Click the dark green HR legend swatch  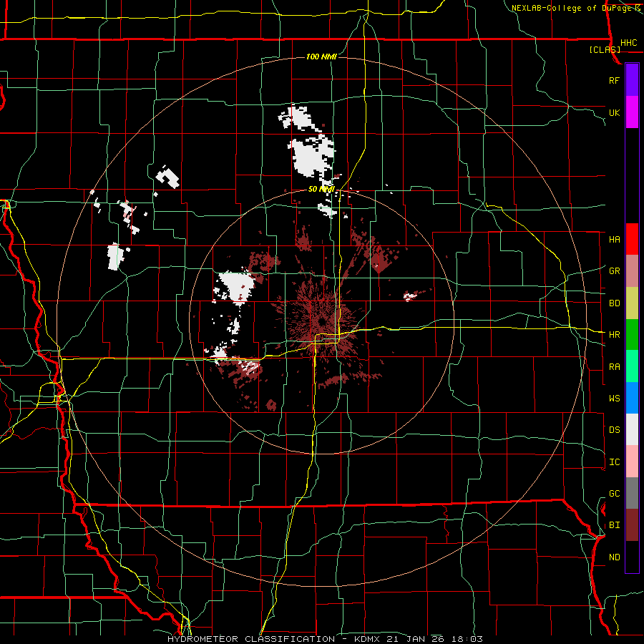point(632,335)
